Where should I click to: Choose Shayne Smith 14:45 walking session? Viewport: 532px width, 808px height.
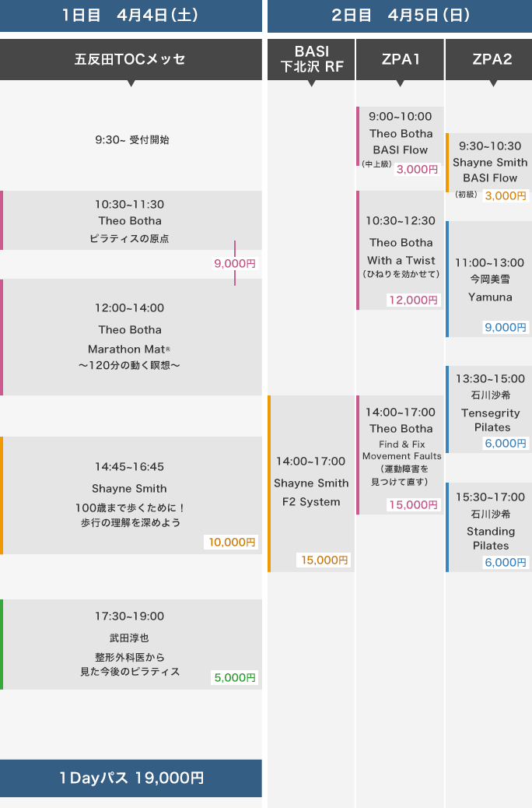[131, 494]
